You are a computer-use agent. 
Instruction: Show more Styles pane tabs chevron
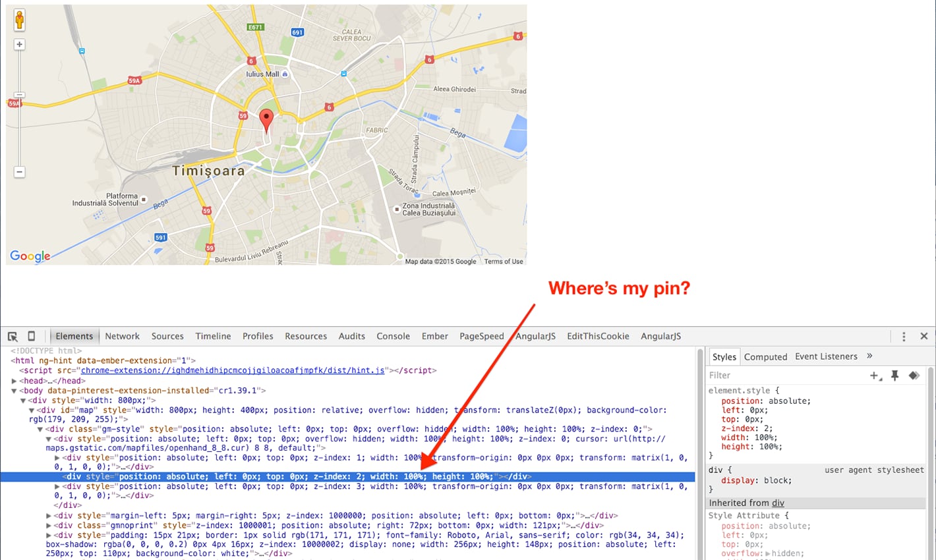869,356
